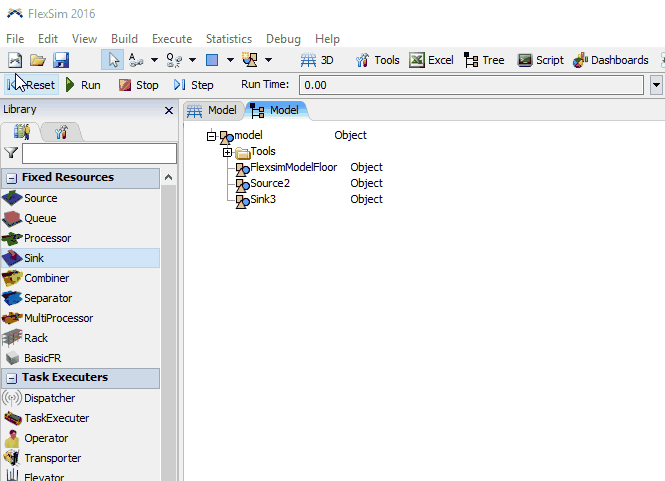The width and height of the screenshot is (665, 481).
Task: Select Source2 in the model tree
Action: tap(270, 183)
